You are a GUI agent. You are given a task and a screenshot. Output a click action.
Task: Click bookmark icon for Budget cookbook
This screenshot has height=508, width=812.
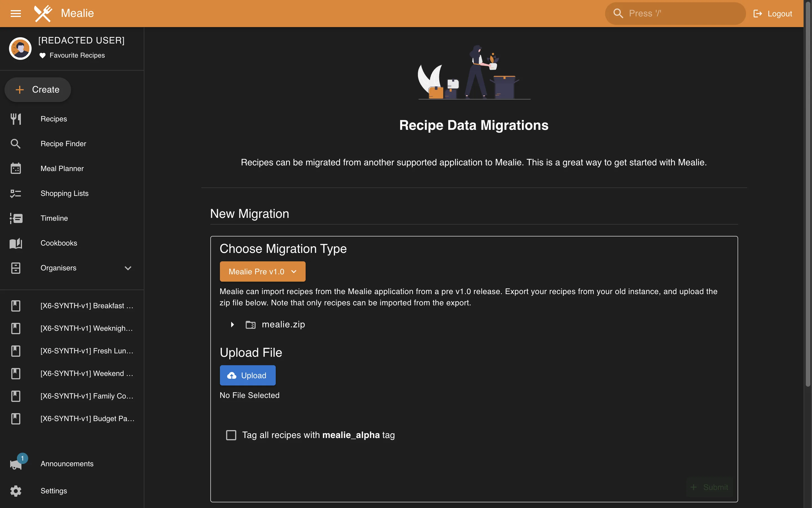coord(16,419)
